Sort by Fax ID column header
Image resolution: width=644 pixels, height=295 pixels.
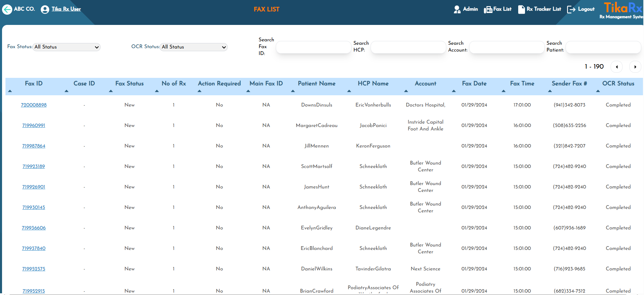(34, 83)
